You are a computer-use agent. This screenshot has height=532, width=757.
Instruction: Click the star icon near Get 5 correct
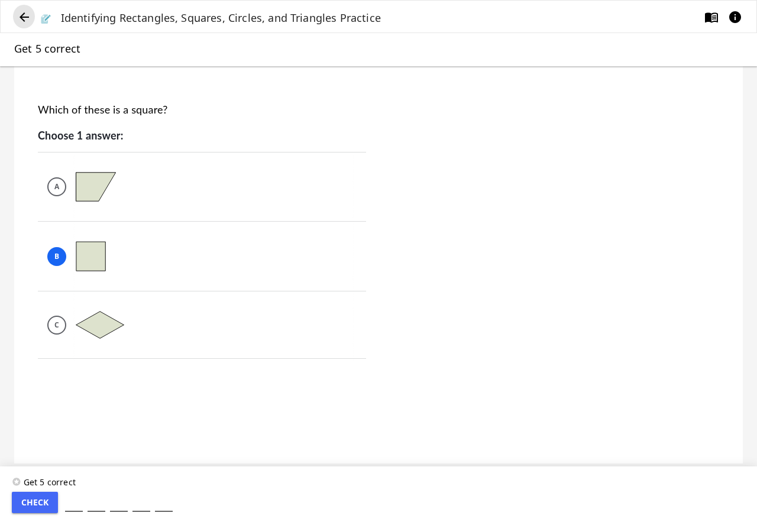(x=17, y=482)
